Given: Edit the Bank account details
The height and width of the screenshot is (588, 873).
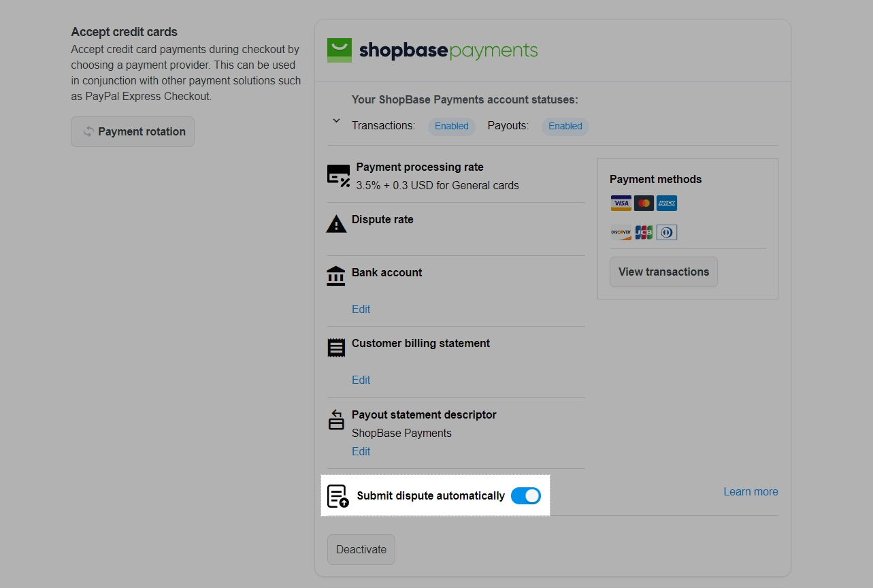Looking at the screenshot, I should point(361,309).
